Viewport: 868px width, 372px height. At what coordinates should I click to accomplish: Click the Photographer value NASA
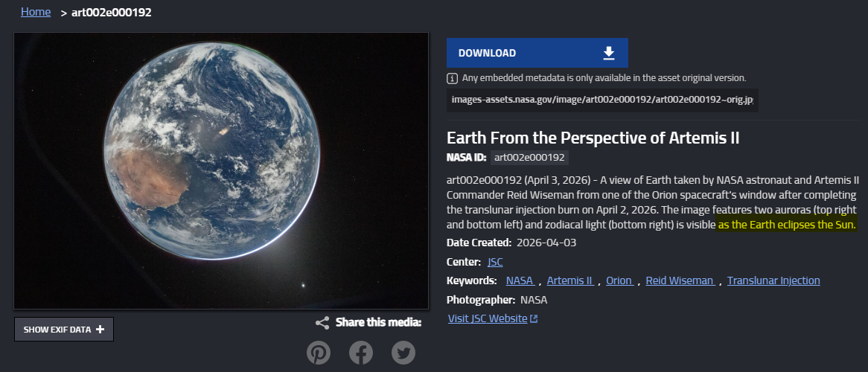(x=534, y=300)
